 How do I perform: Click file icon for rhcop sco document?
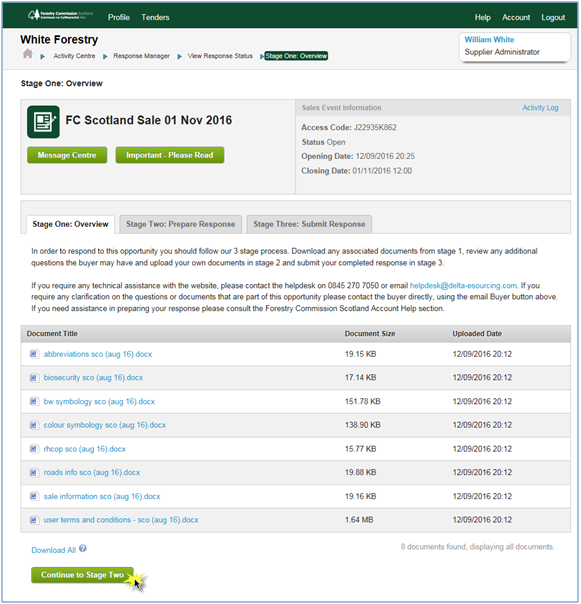coord(34,449)
